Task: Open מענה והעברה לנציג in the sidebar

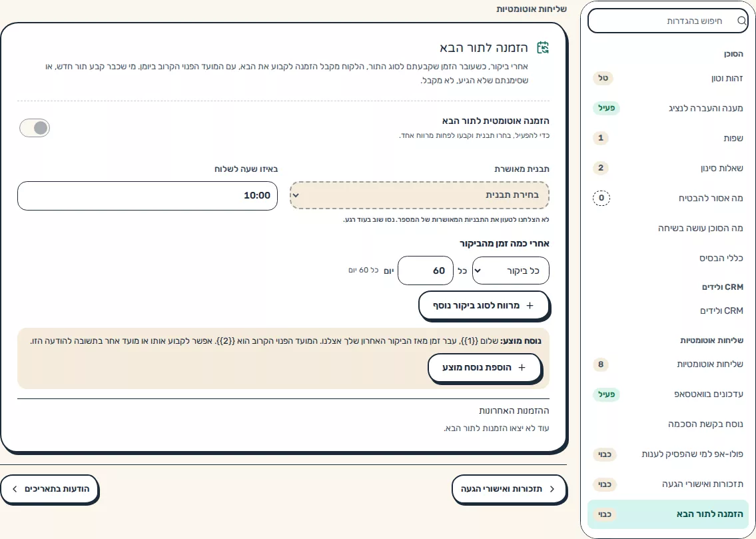Action: pyautogui.click(x=668, y=108)
